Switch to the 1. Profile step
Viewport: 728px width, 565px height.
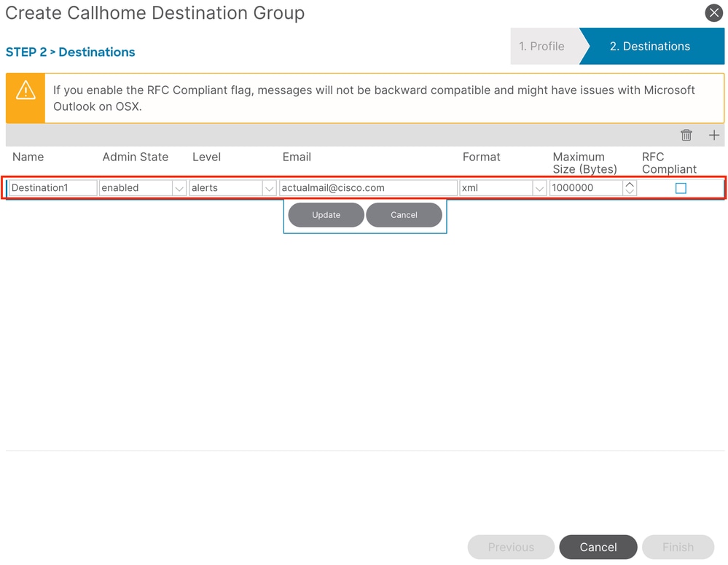tap(542, 46)
